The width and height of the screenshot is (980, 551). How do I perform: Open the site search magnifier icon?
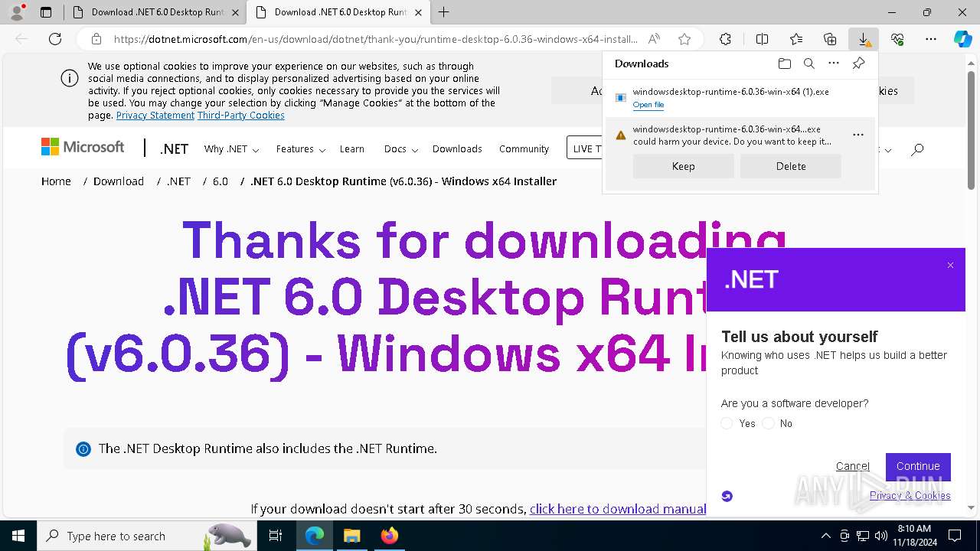(917, 149)
